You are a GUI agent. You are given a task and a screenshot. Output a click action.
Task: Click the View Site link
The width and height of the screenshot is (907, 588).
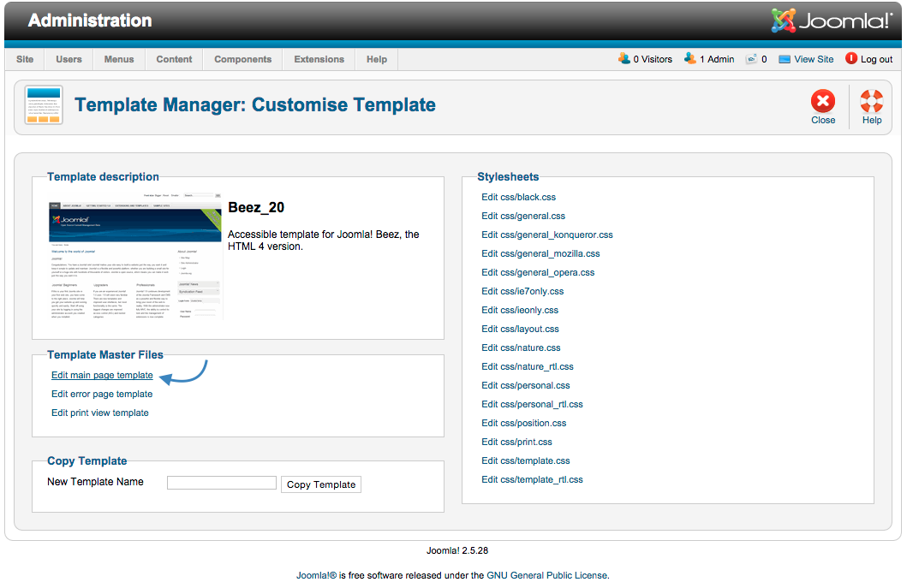(814, 59)
